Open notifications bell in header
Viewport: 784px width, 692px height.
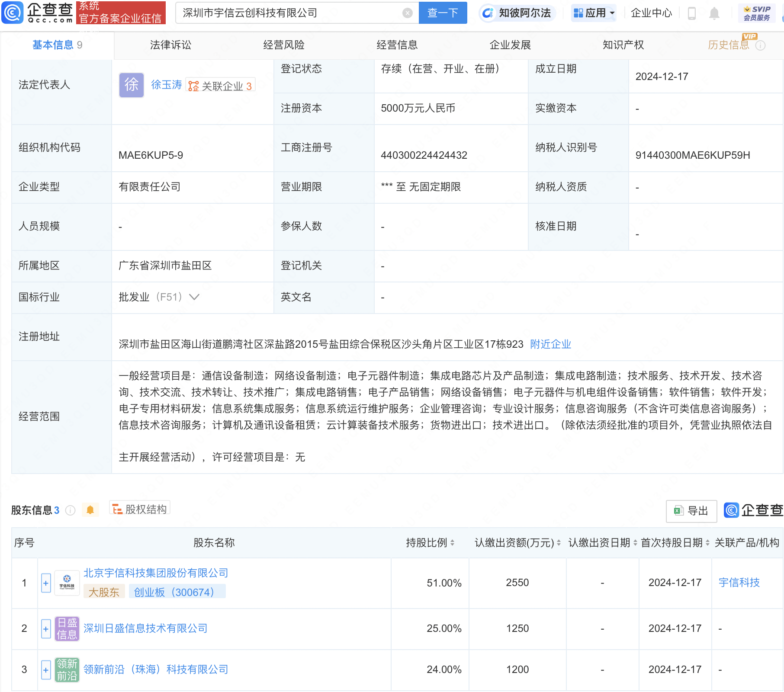pyautogui.click(x=714, y=13)
